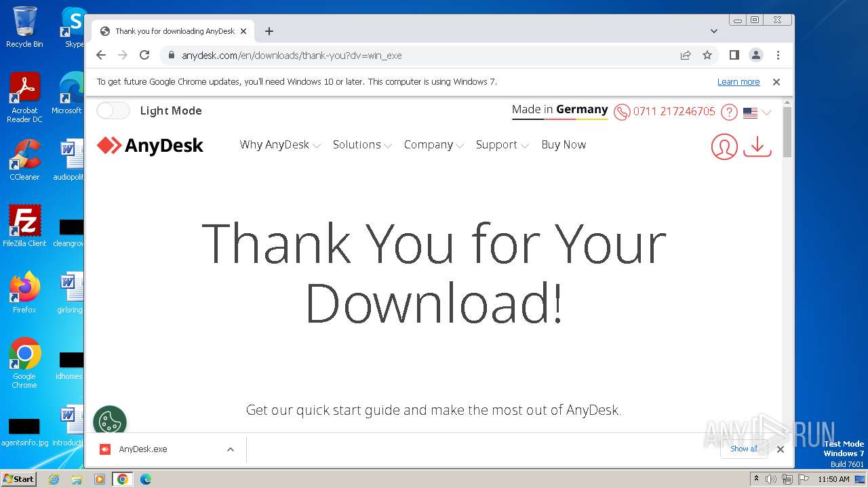This screenshot has width=868, height=488.
Task: Click the Learn more link in Chrome notice
Action: 738,81
